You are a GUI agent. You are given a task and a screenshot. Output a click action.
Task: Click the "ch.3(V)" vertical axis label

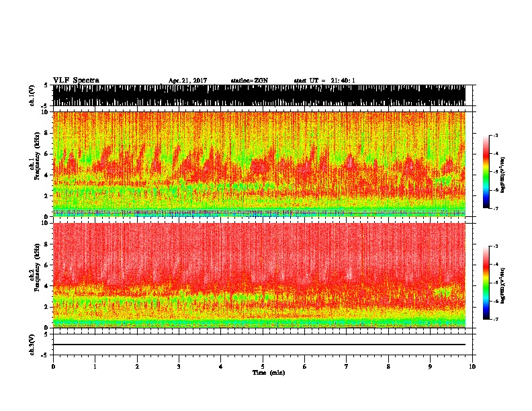coord(32,345)
